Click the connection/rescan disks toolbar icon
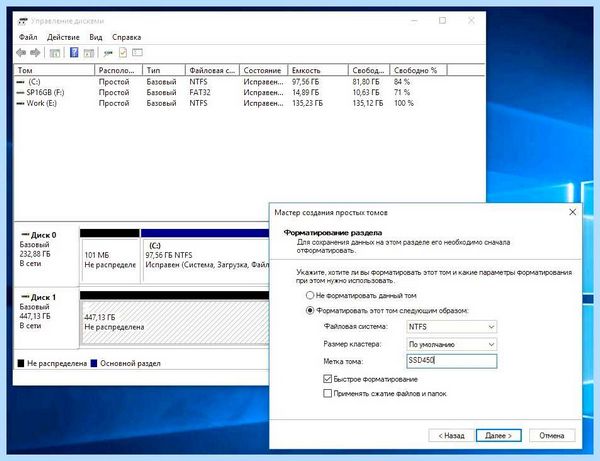 tap(108, 53)
